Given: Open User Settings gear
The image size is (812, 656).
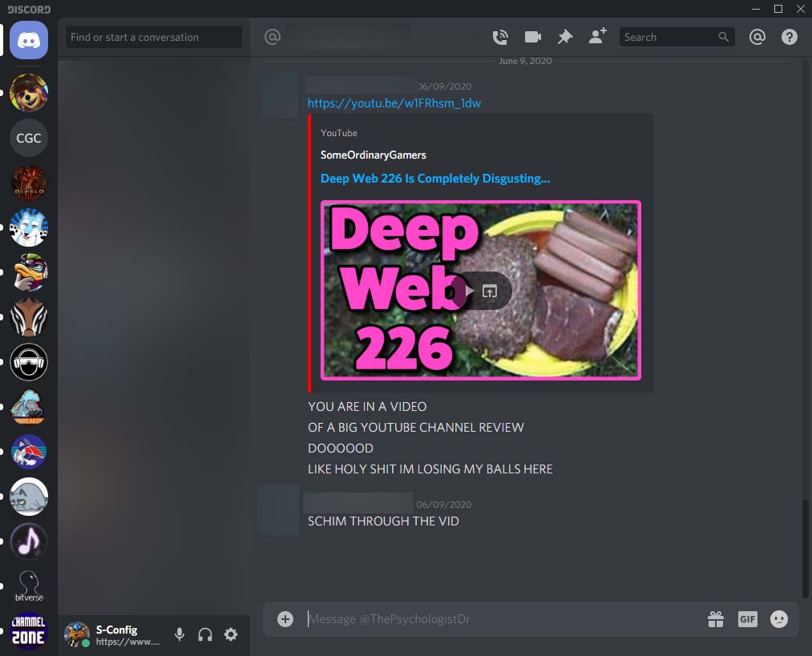Looking at the screenshot, I should coord(231,634).
